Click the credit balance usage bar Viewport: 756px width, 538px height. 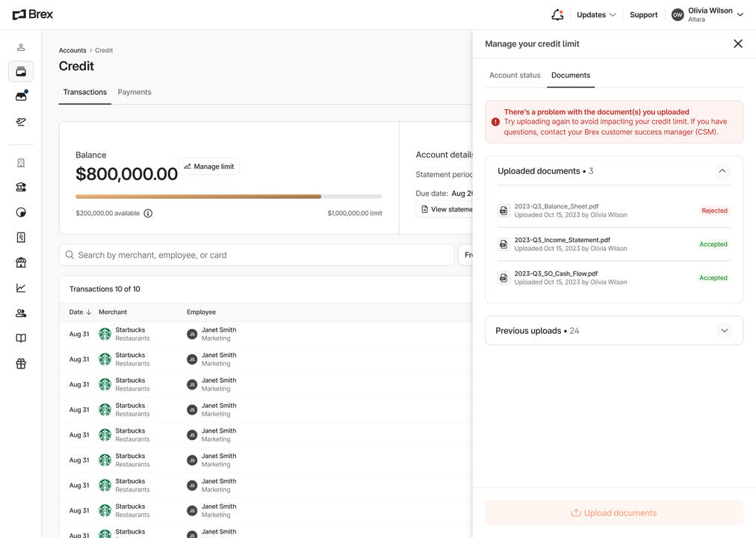pyautogui.click(x=229, y=197)
